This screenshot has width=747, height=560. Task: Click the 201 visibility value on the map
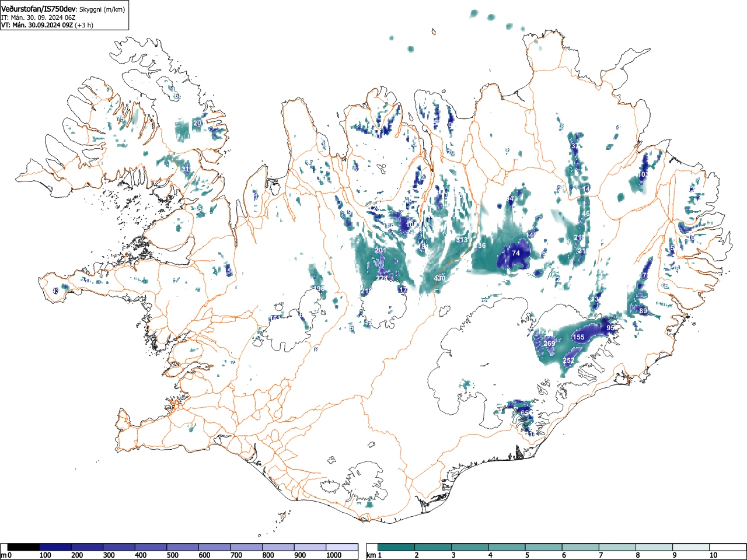381,250
